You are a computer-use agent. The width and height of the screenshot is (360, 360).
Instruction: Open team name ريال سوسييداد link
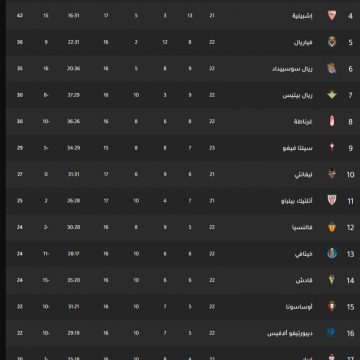(x=292, y=69)
